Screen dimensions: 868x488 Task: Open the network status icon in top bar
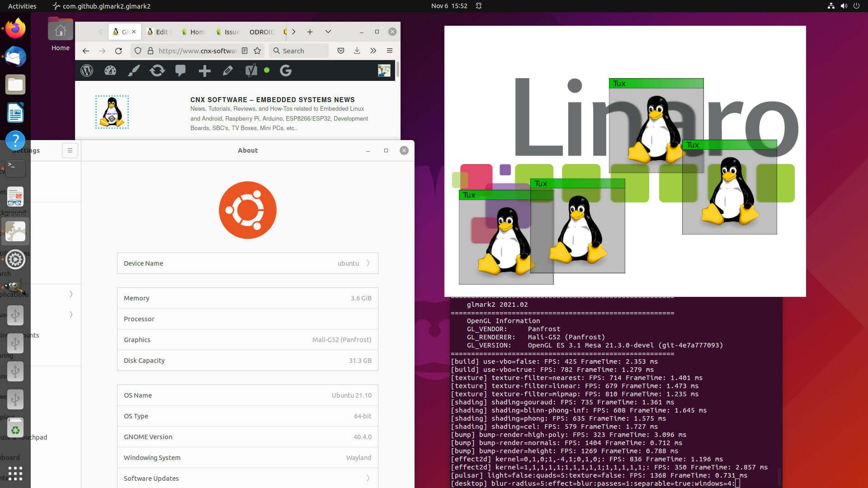(x=831, y=6)
